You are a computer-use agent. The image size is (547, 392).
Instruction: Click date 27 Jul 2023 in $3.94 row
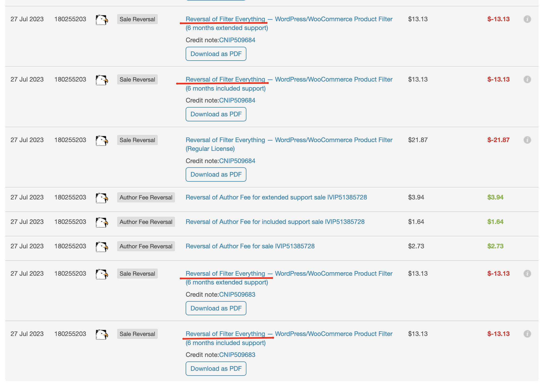27,197
